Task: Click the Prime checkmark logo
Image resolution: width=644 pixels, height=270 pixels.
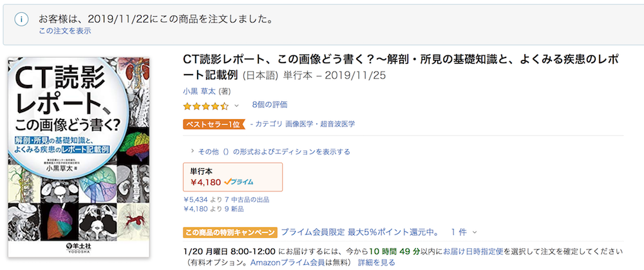Action: click(x=239, y=182)
